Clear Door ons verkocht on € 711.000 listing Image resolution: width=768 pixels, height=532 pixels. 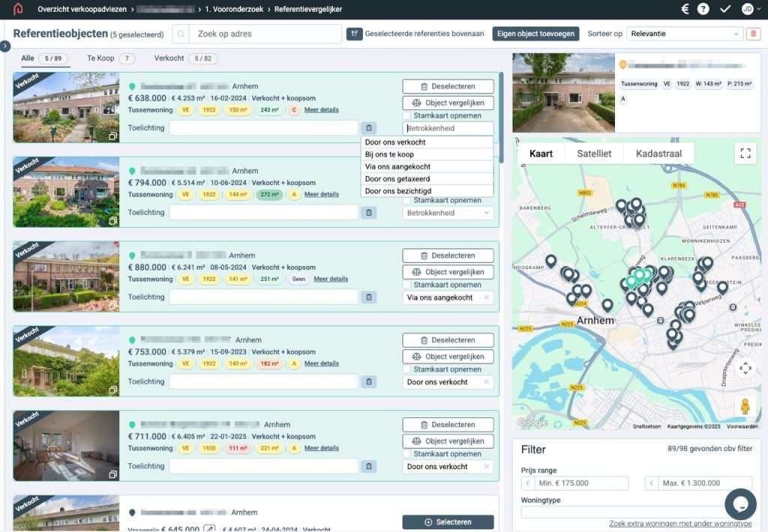486,466
